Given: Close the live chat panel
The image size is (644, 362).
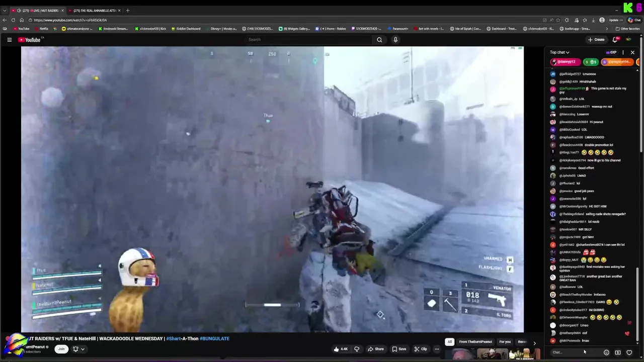Looking at the screenshot, I should [632, 52].
